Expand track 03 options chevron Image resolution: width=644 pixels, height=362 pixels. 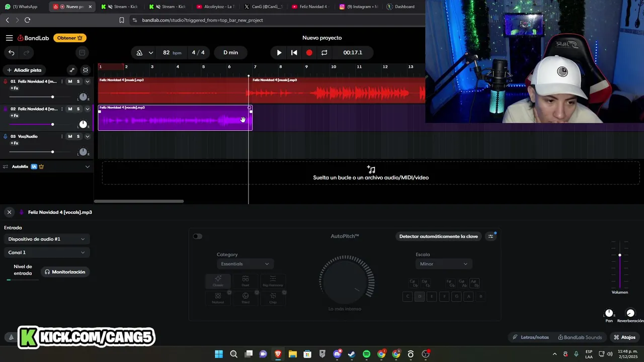coord(88,136)
